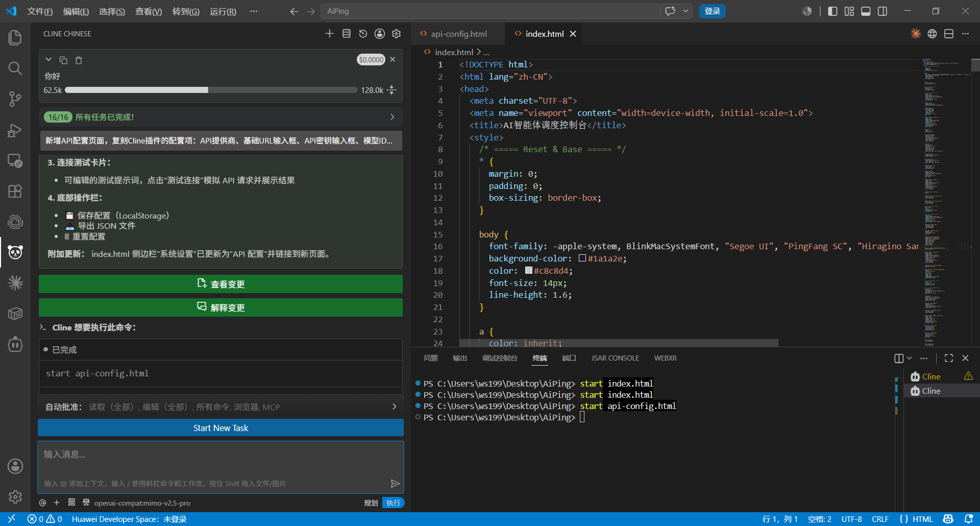The width and height of the screenshot is (980, 526).
Task: Collapse the task header chevron above 你好
Action: click(48, 60)
